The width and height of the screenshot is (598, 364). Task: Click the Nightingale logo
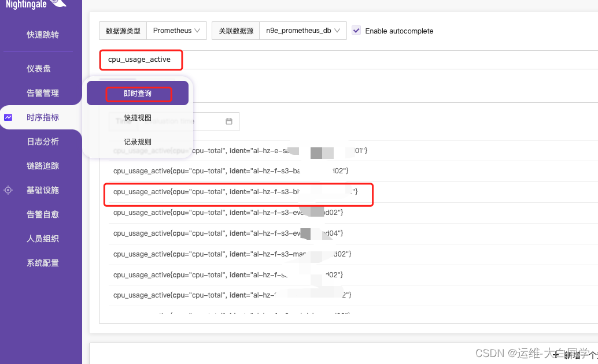[x=36, y=4]
